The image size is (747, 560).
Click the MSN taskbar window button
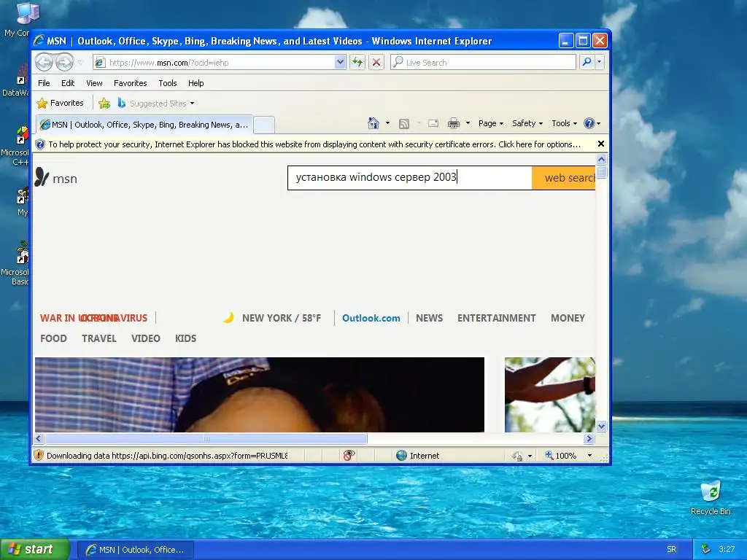pyautogui.click(x=135, y=550)
